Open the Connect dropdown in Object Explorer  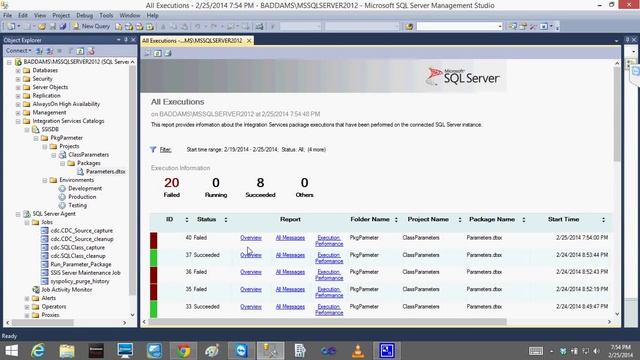[18, 51]
